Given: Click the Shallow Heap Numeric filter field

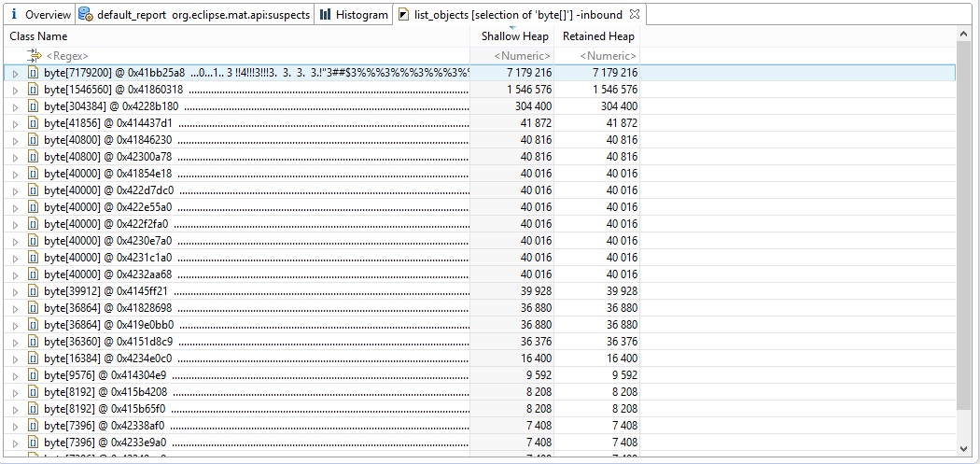Looking at the screenshot, I should (522, 56).
